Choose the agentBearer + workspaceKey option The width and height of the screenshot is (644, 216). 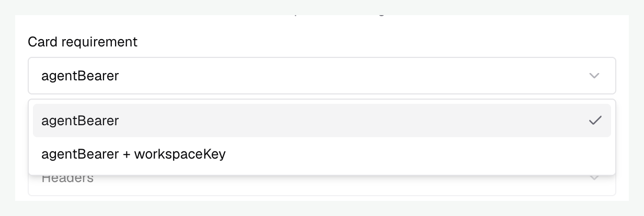[322, 154]
